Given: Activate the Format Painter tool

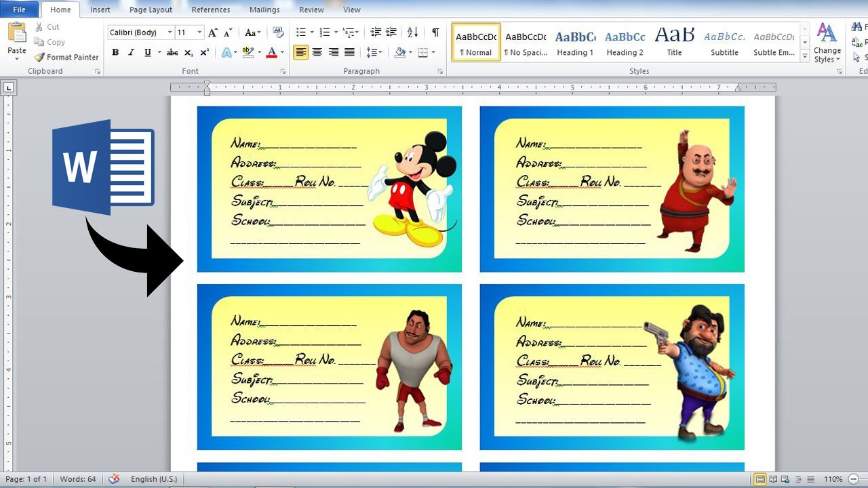Looking at the screenshot, I should pos(66,58).
